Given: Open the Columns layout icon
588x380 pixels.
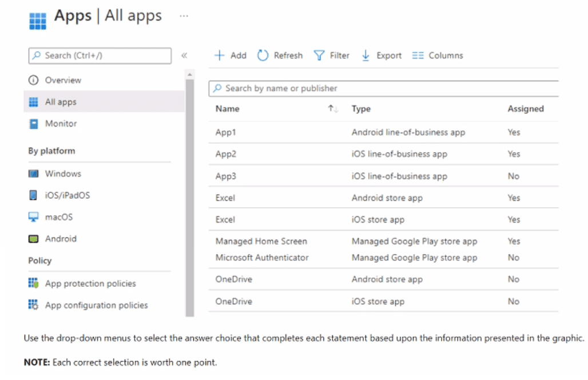Looking at the screenshot, I should (x=418, y=56).
